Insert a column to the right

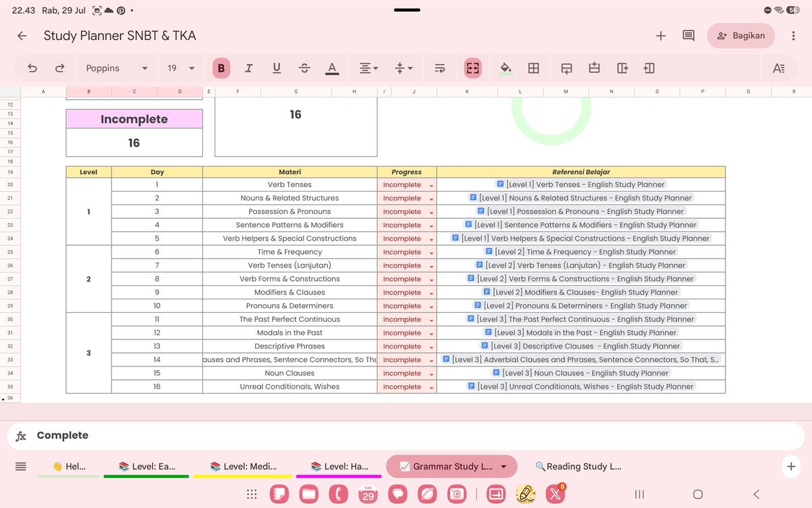[622, 68]
